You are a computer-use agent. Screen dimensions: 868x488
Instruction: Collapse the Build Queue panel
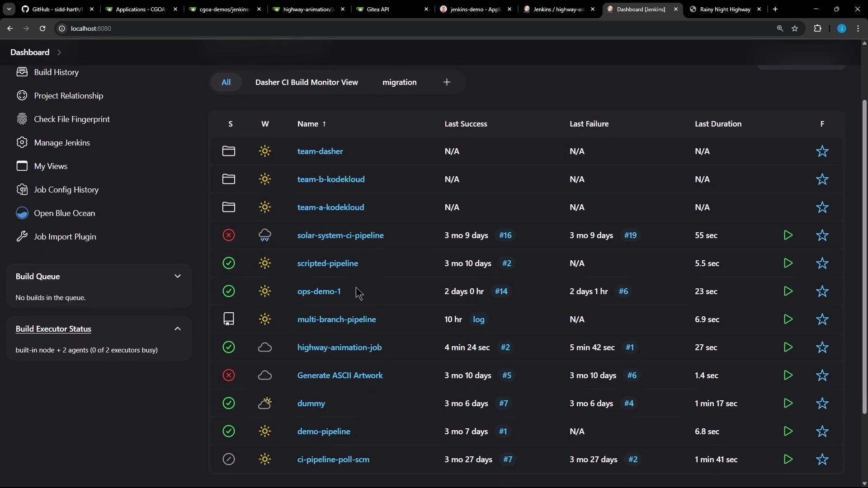[178, 277]
